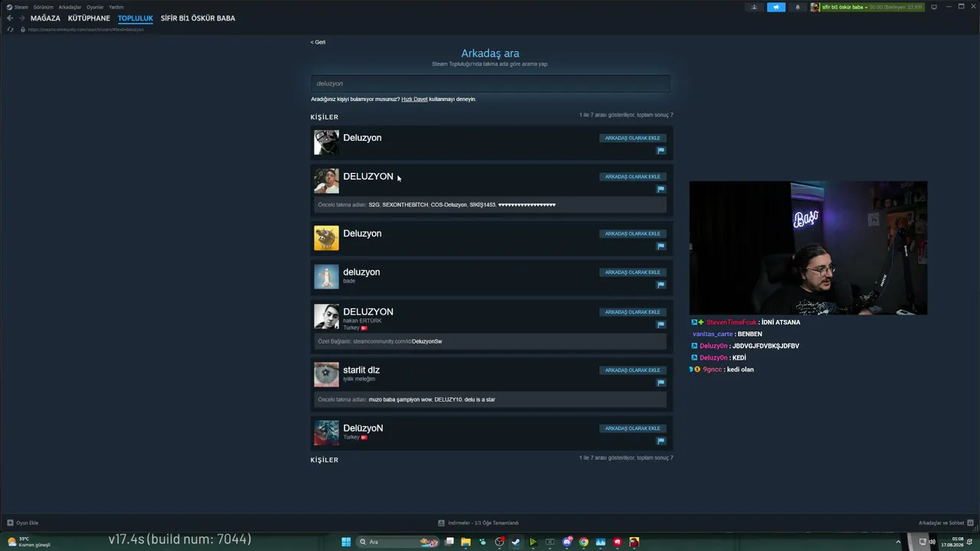Viewport: 980px width, 551px height.
Task: Switch to the KÜTÜPHANE tab
Action: tap(89, 18)
